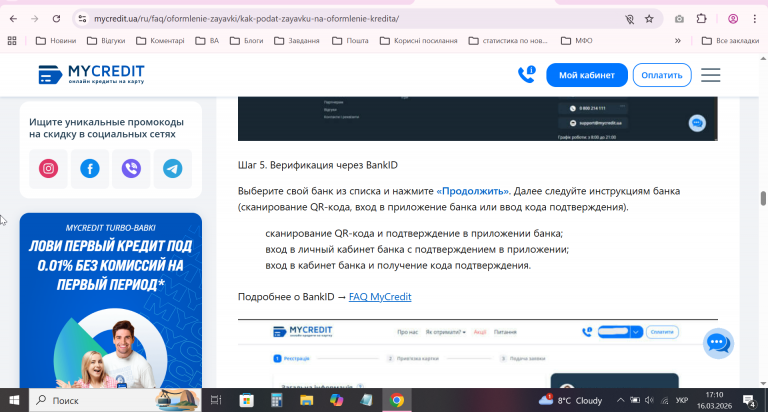Show hidden tray icons chevron

pos(620,400)
